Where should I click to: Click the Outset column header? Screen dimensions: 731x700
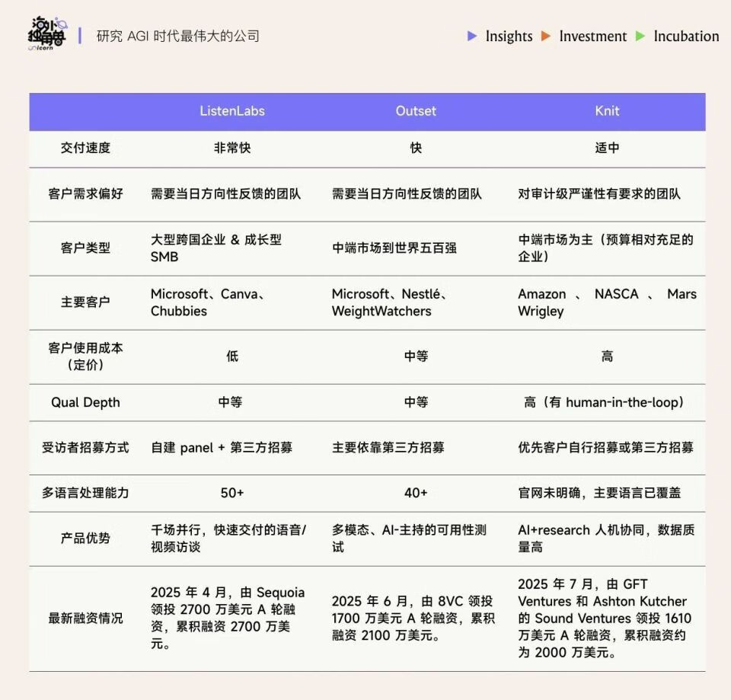tap(416, 111)
